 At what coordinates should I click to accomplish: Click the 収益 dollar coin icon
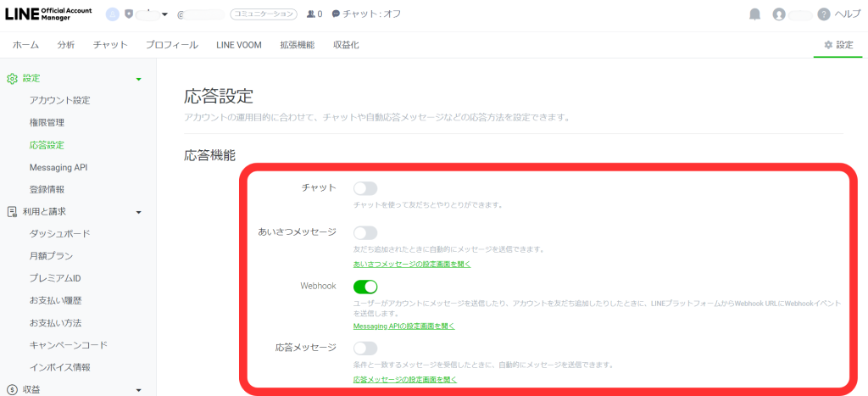12,390
